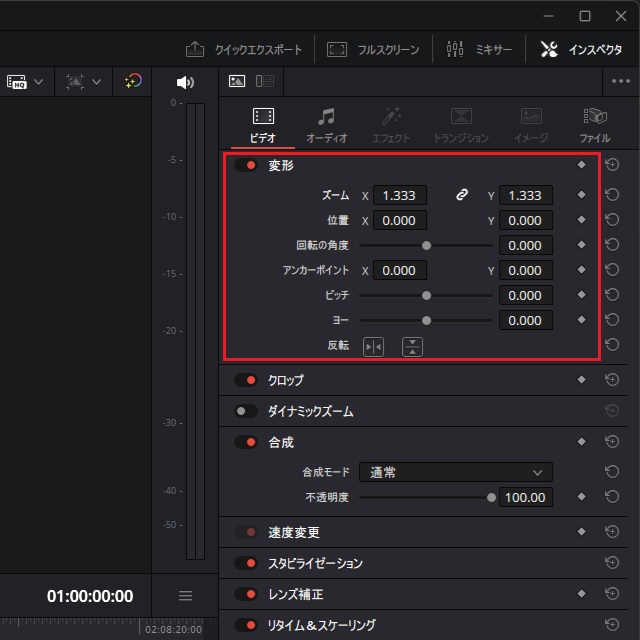The image size is (640, 640).
Task: Toggle the クロップ switch off
Action: tap(246, 380)
